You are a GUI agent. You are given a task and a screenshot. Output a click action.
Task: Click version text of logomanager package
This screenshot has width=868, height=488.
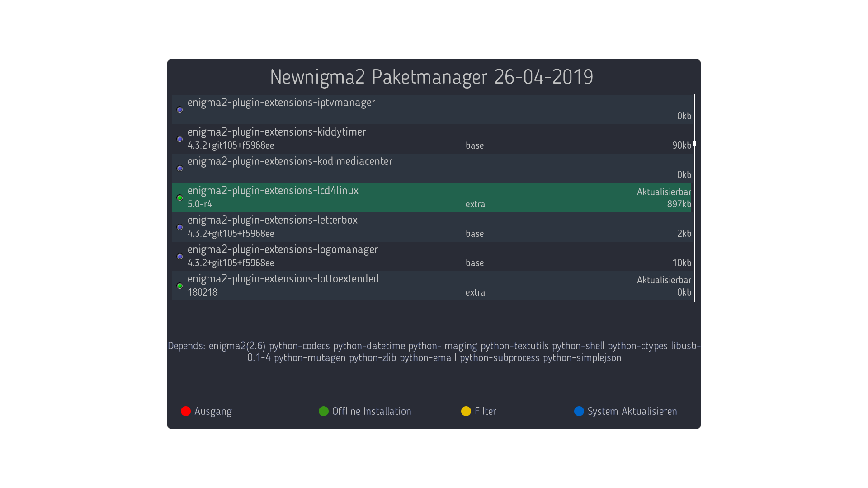coord(231,263)
